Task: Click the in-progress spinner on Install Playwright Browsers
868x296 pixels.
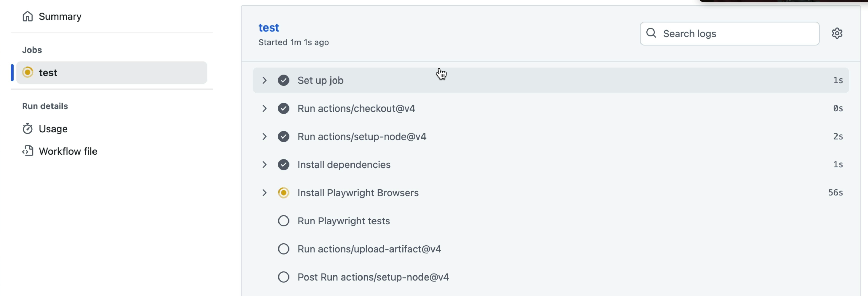Action: point(283,193)
